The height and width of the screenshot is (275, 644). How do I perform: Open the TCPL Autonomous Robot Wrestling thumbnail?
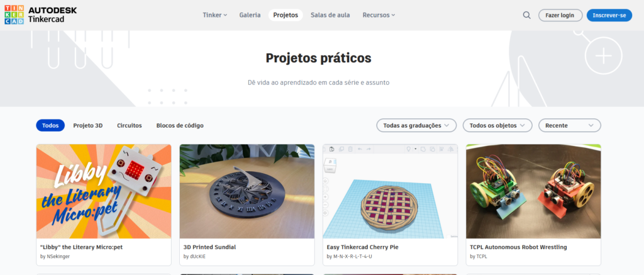(533, 191)
